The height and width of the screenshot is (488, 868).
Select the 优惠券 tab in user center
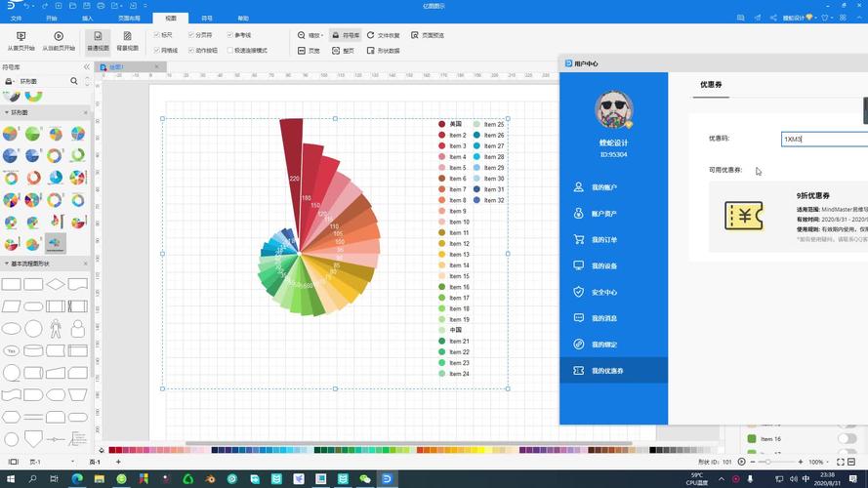pyautogui.click(x=711, y=85)
